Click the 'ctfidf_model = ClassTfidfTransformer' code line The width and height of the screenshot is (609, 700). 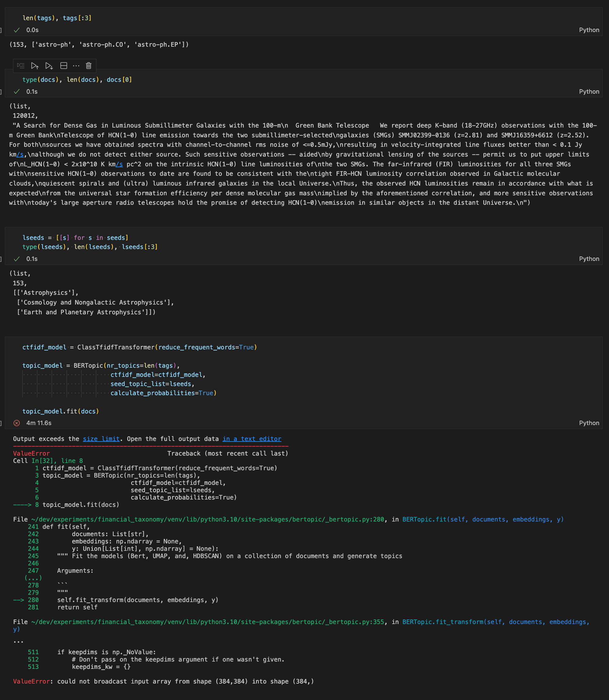point(140,347)
